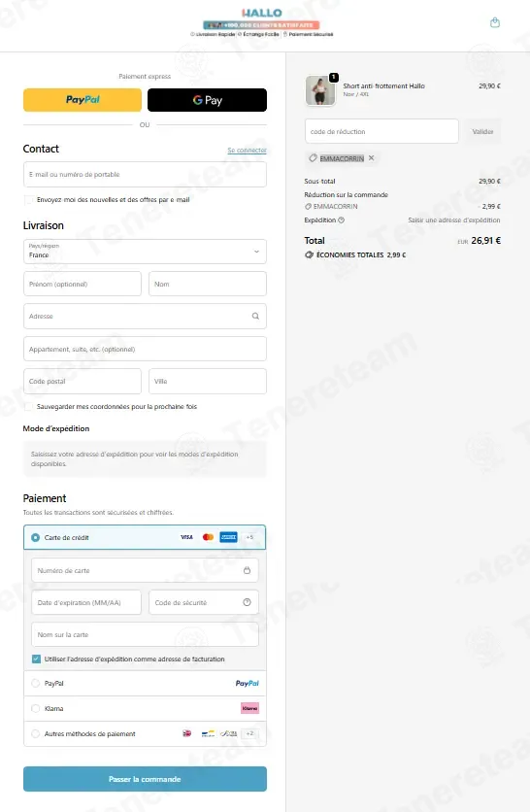Remove the EMMACORRIN discount code tag

(371, 158)
